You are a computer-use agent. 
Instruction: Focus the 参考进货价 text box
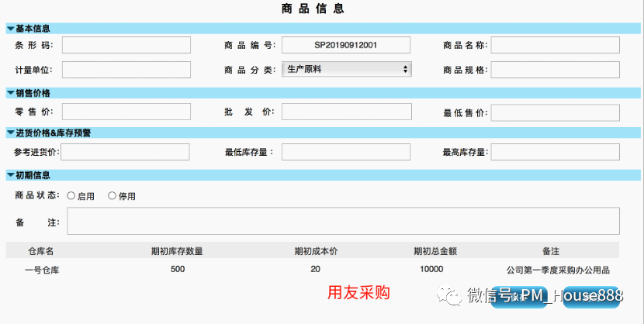[125, 152]
